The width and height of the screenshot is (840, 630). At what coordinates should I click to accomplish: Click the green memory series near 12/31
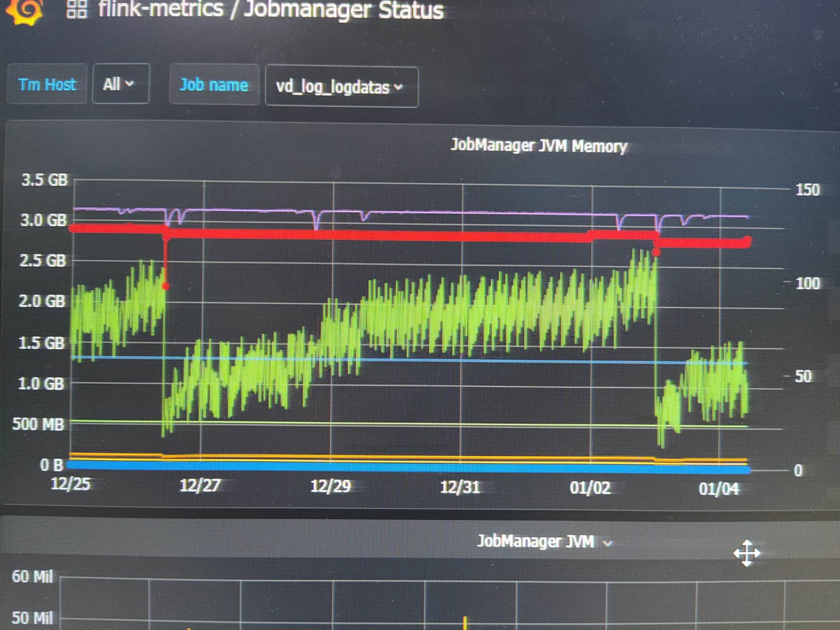462,315
